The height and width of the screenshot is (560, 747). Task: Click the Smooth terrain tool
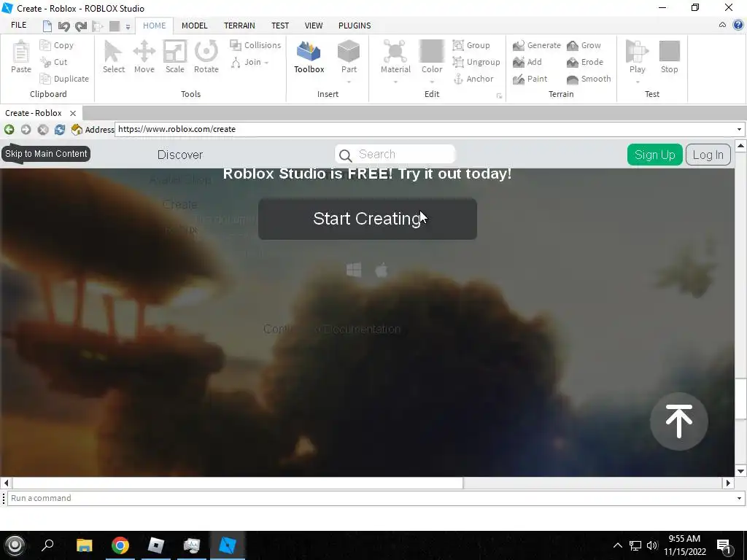(589, 79)
